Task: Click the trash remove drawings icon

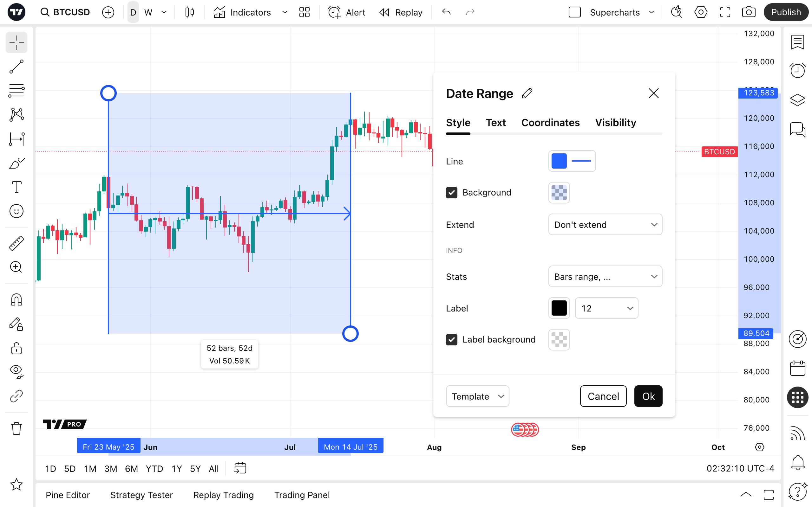Action: coord(16,428)
